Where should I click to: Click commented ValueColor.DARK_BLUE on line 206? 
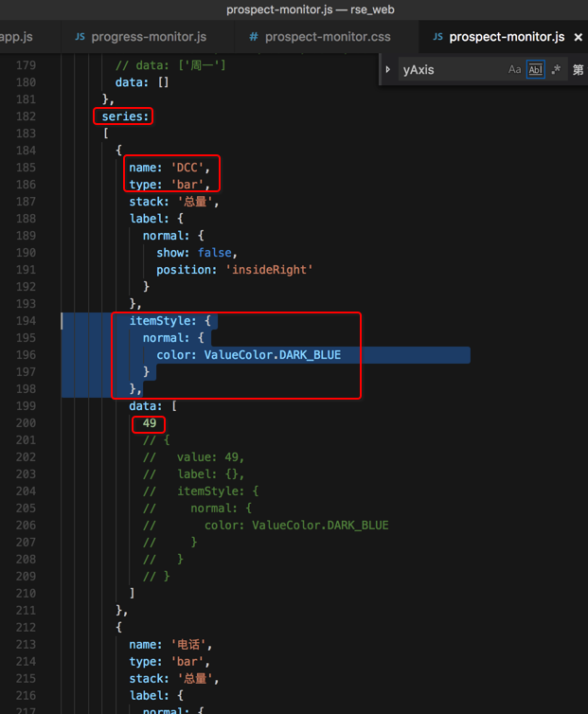pos(320,526)
